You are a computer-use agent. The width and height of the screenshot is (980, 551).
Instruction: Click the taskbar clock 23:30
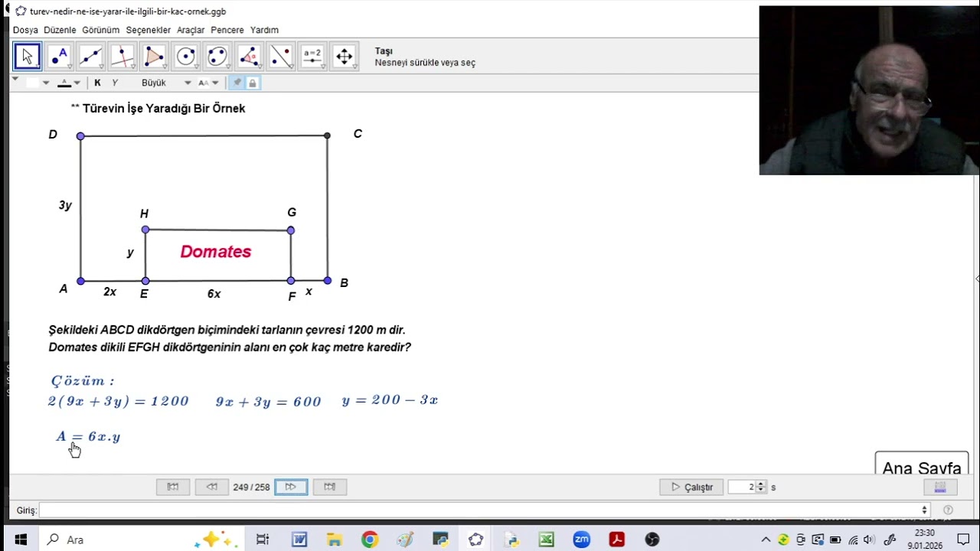point(925,533)
